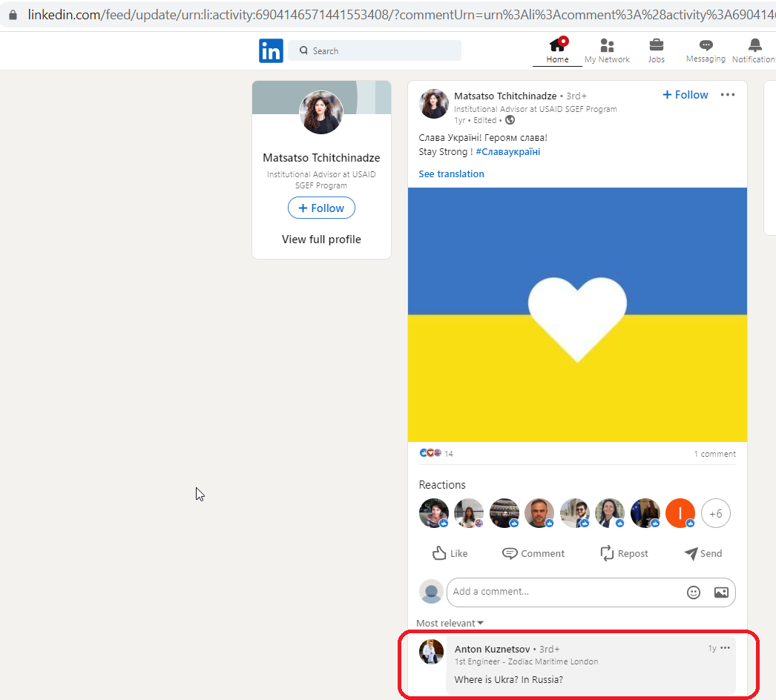Image resolution: width=776 pixels, height=700 pixels.
Task: Repost this update
Action: point(624,553)
